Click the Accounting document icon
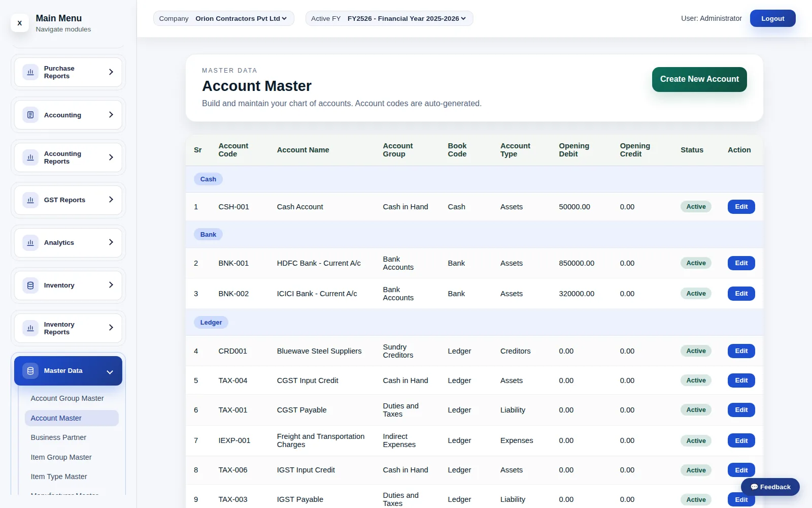812x508 pixels. [30, 115]
